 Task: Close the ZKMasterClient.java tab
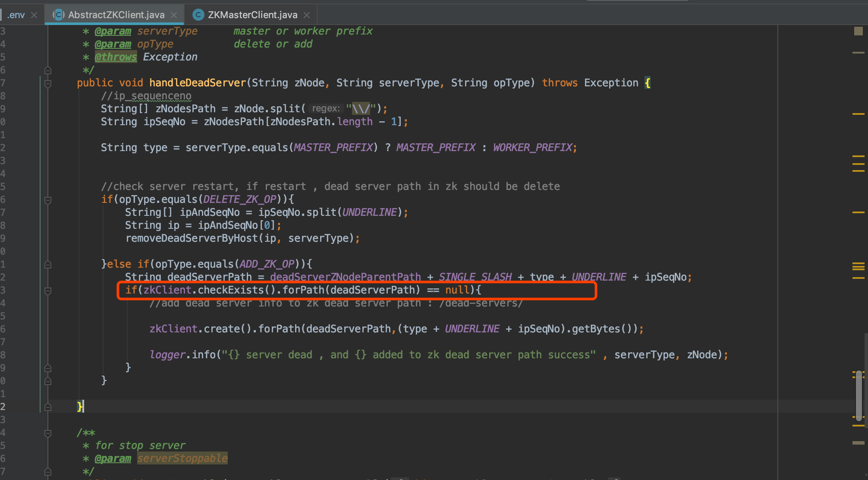(x=306, y=14)
